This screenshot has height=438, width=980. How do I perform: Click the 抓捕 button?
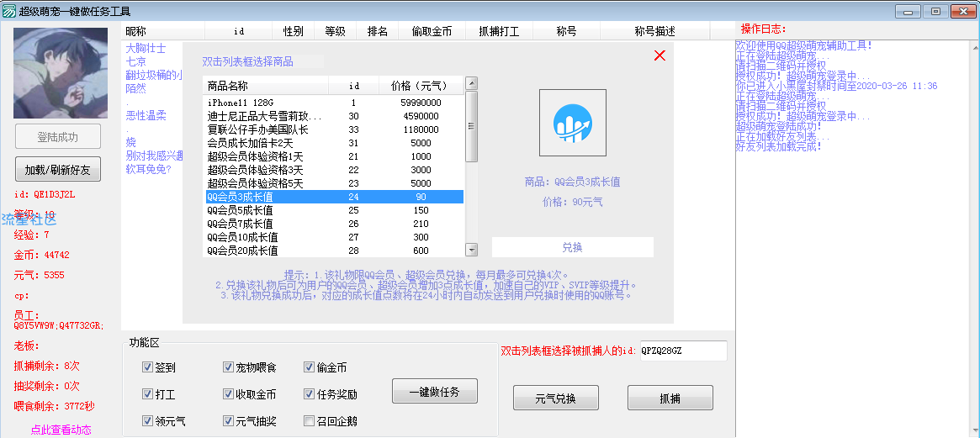670,398
